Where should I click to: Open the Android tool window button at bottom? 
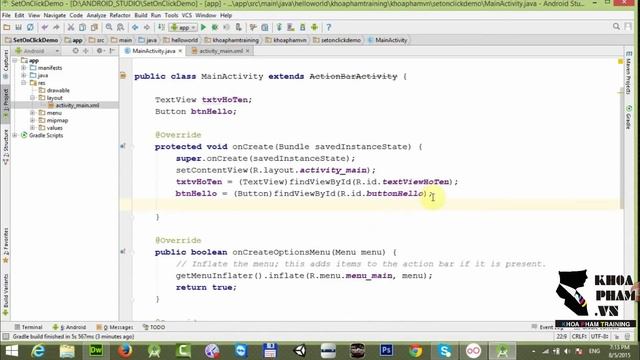click(69, 327)
